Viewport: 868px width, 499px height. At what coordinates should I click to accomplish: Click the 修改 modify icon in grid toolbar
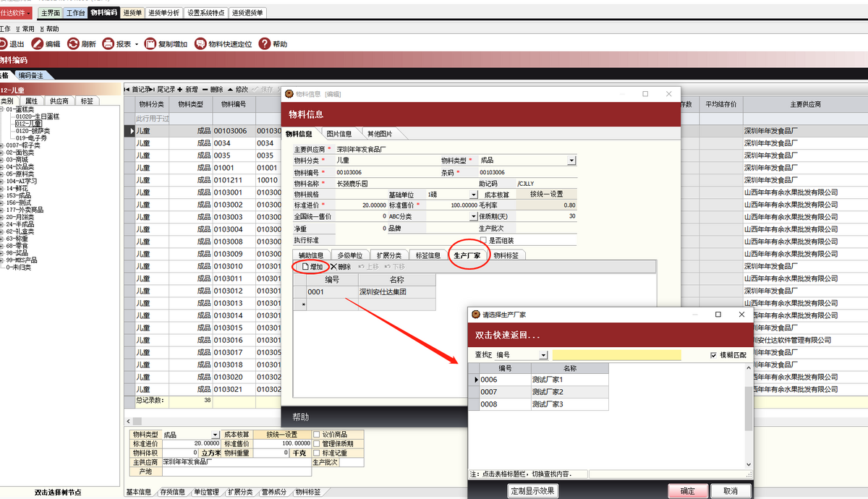231,90
